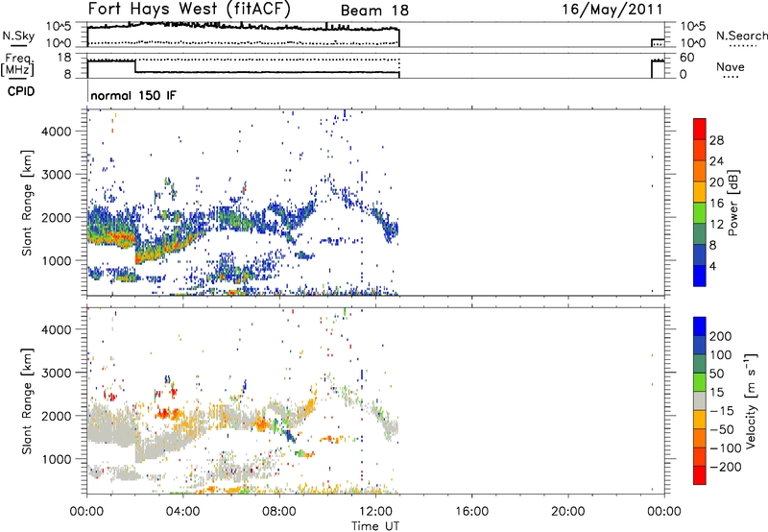Click the plot title 'Fort Hays West (fitACF)'

pos(189,9)
